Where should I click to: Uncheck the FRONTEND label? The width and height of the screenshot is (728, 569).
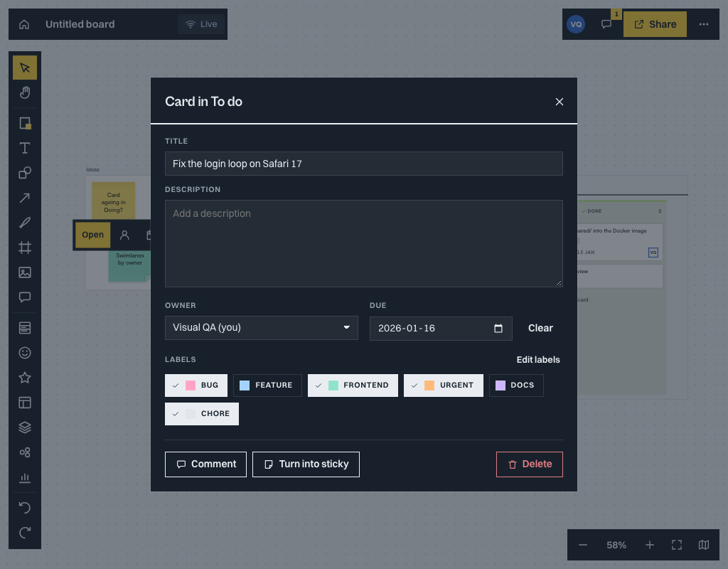[353, 385]
